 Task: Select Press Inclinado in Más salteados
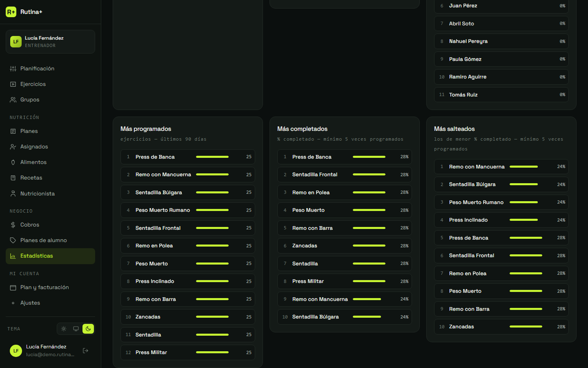501,220
